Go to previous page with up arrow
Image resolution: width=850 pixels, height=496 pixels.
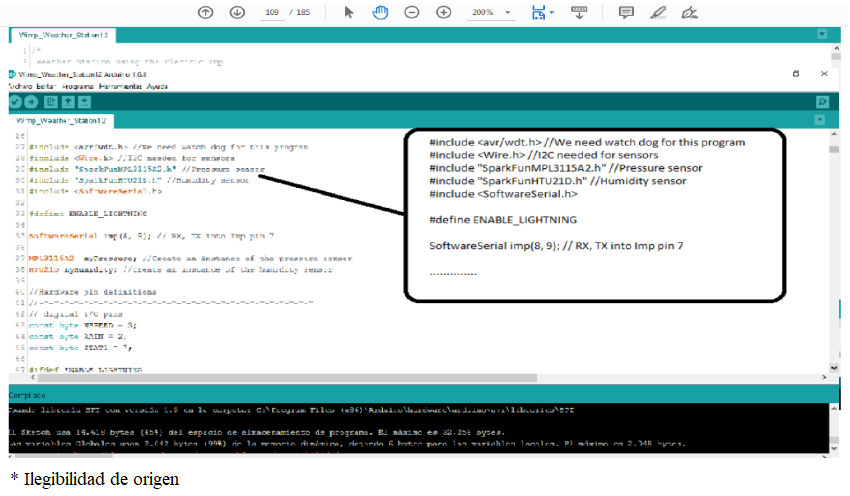205,12
